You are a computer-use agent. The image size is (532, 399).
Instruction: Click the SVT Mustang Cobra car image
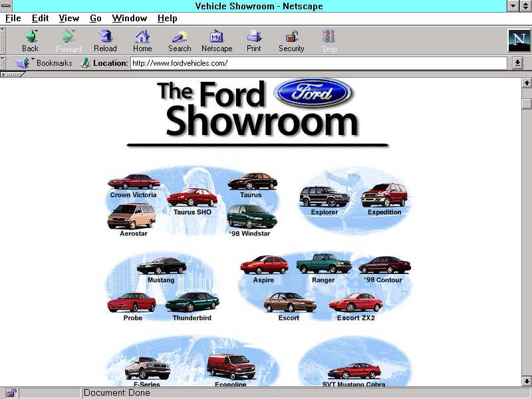354,371
